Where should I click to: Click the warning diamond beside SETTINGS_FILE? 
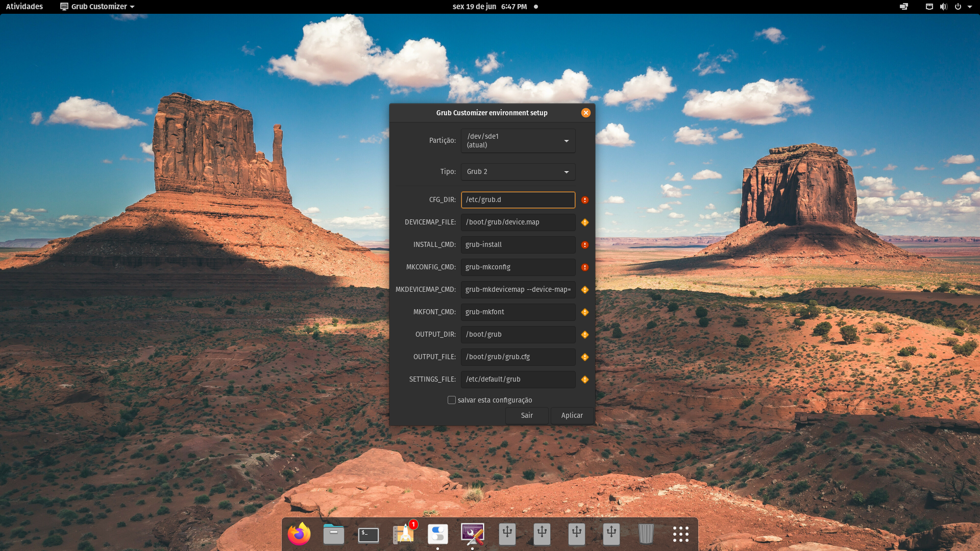585,380
